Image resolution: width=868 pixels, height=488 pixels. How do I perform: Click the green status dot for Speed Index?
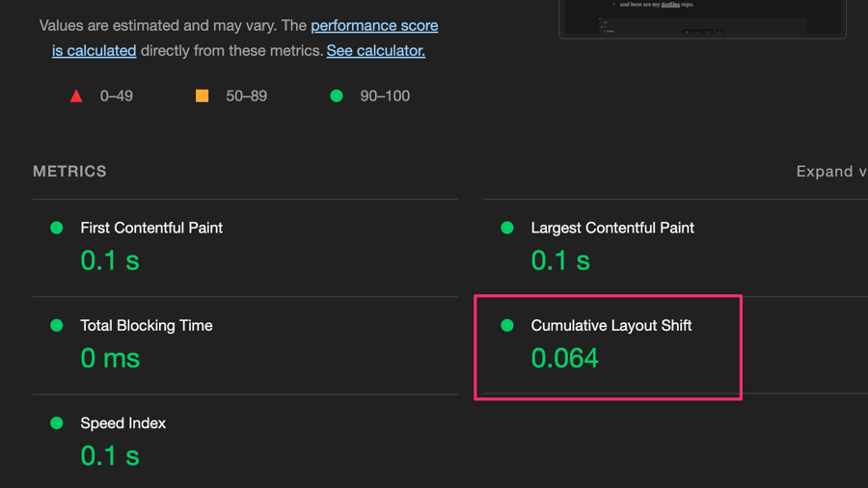pos(57,423)
